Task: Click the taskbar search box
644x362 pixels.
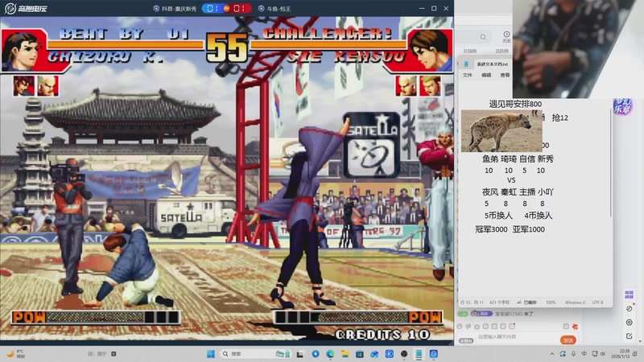Action: (254, 354)
